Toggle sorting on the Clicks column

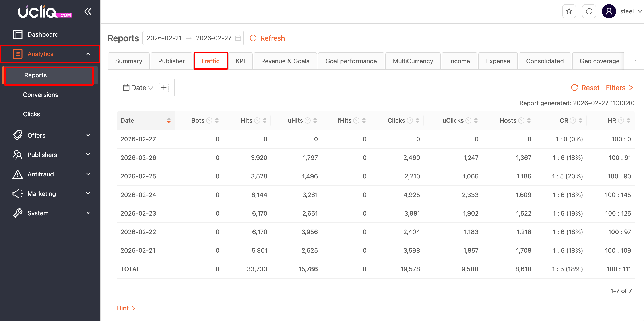click(x=417, y=120)
